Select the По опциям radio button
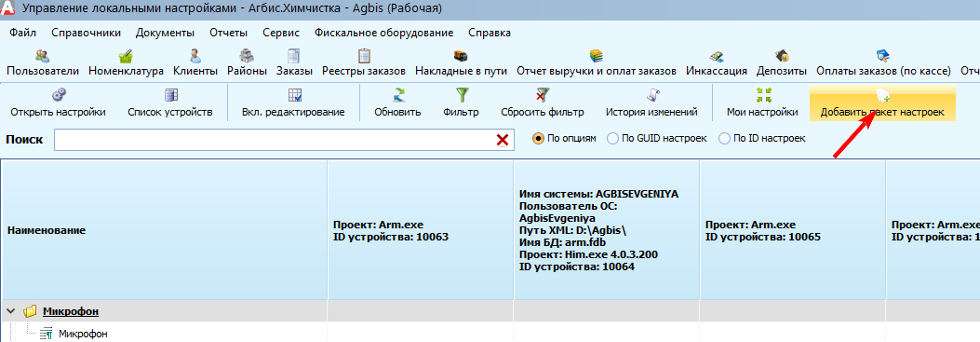 pos(538,139)
